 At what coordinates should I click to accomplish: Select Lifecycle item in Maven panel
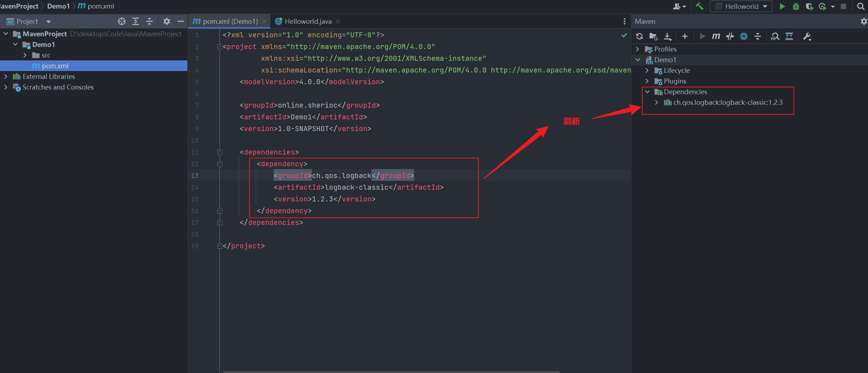coord(677,70)
